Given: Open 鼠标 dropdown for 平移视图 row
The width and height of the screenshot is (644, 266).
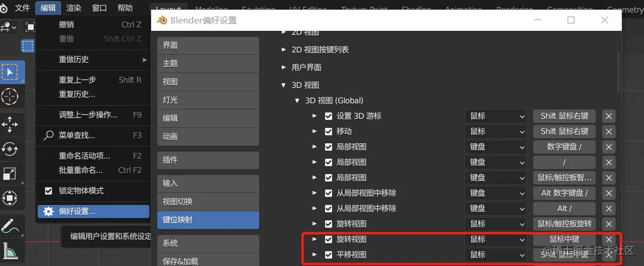Looking at the screenshot, I should (x=496, y=255).
